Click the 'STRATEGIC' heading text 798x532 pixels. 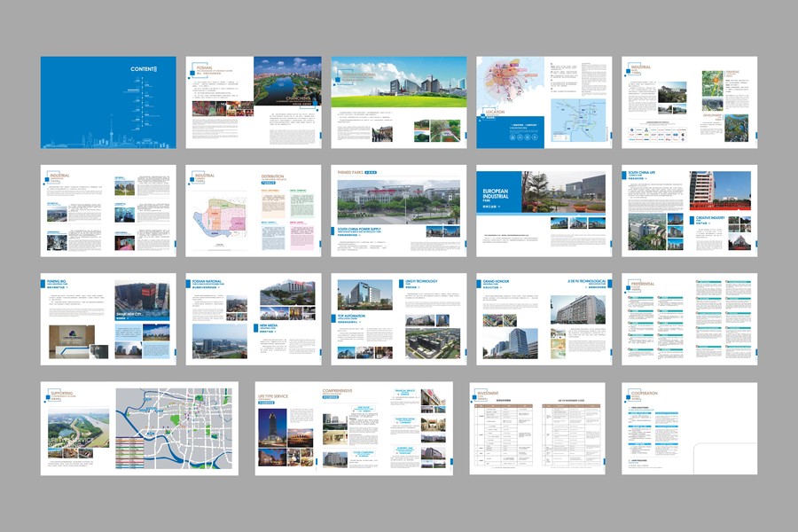coord(733,72)
